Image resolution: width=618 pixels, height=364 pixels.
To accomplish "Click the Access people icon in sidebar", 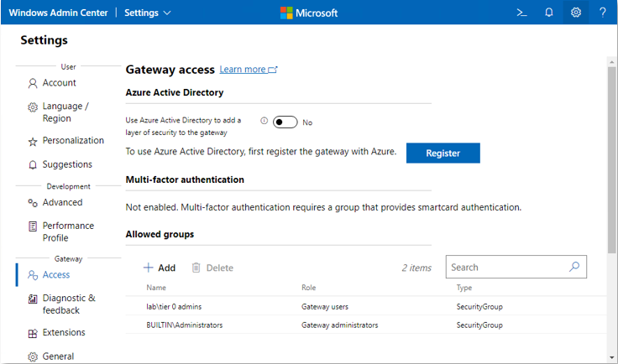I will (33, 274).
